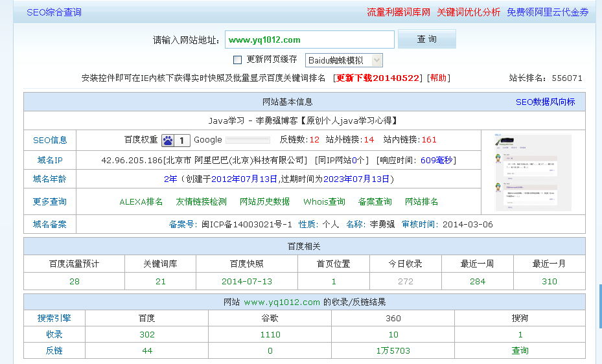Open the SEO综合查询 header link
The height and width of the screenshot is (364, 602).
(x=54, y=12)
